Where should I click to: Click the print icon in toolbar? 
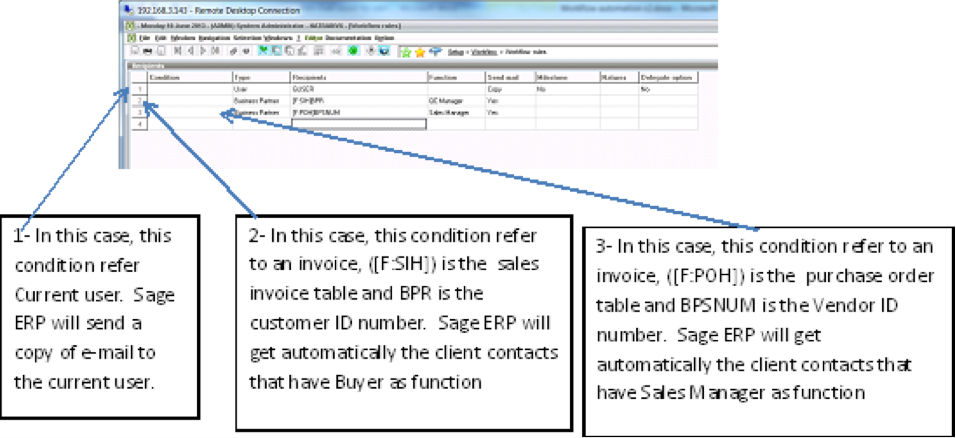click(146, 50)
